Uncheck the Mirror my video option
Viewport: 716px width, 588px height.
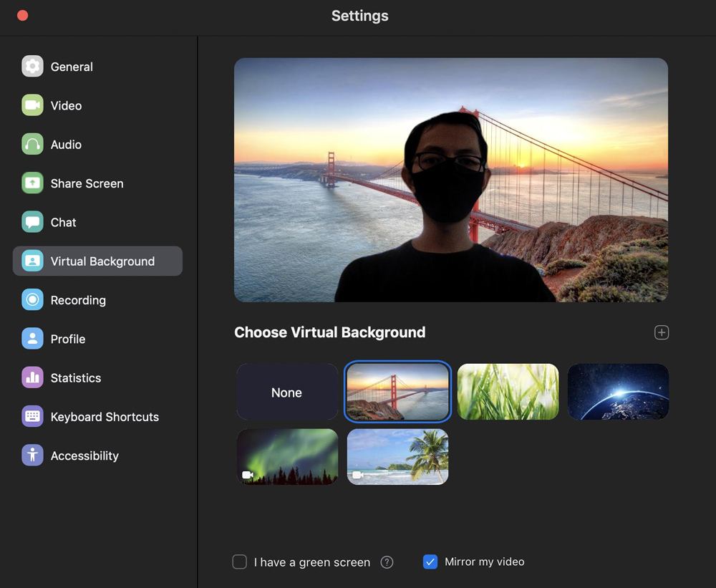(430, 562)
